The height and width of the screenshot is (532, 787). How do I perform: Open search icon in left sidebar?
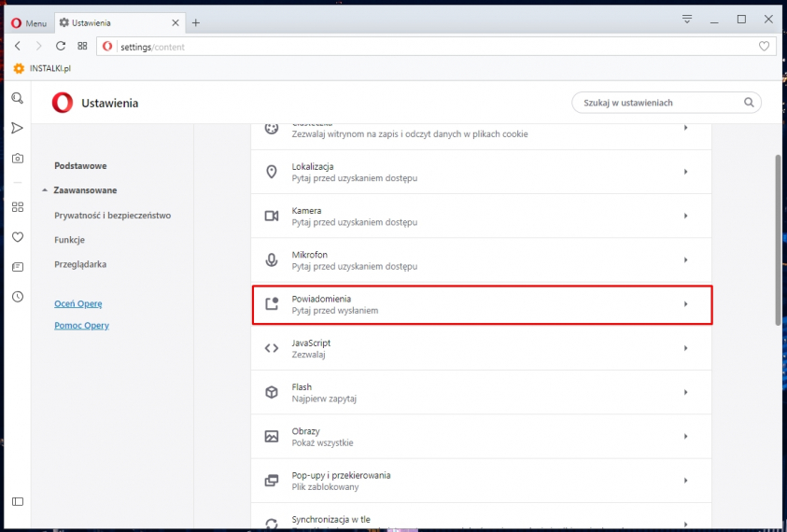[x=17, y=98]
